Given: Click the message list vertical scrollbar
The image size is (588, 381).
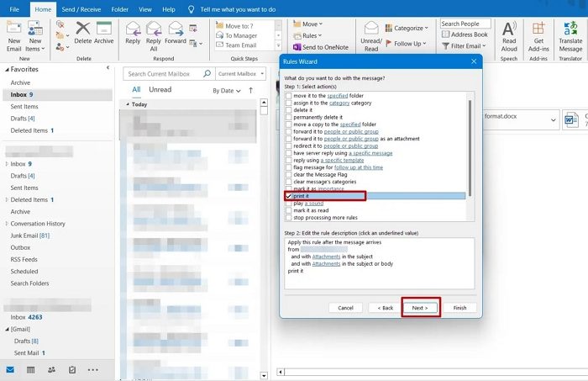Looking at the screenshot, I should [x=264, y=240].
